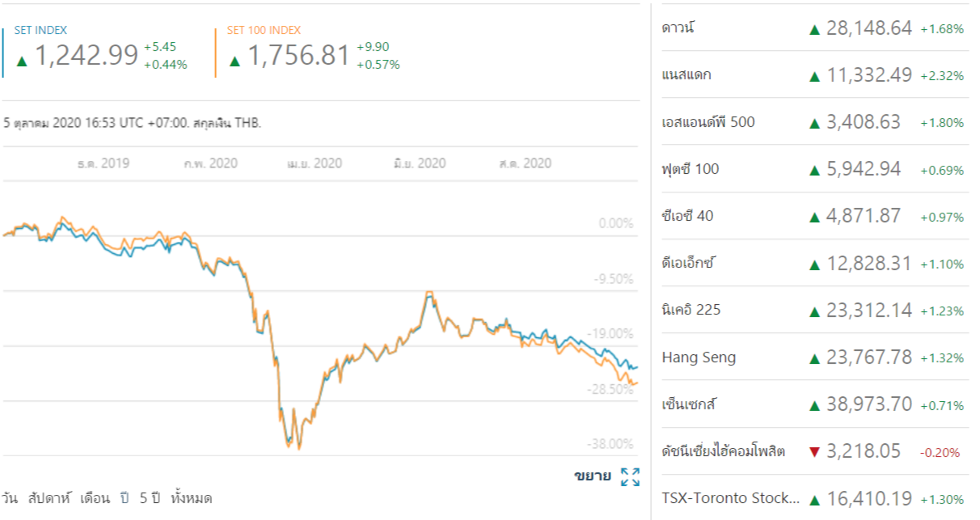980x520 pixels.
Task: Select the สัปดาห์ (week) range
Action: [x=49, y=498]
